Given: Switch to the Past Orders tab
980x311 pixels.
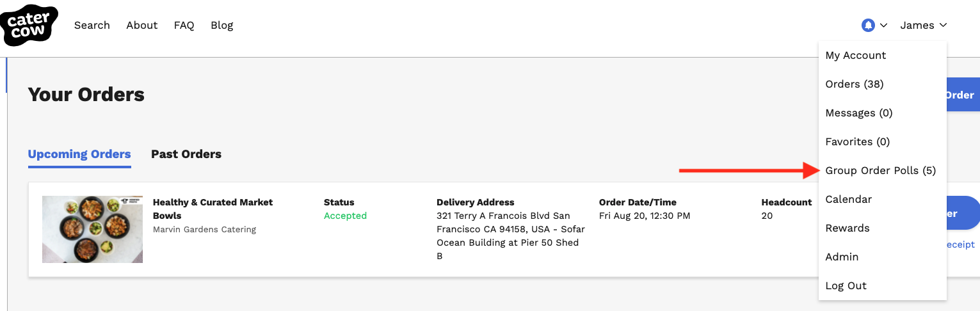Looking at the screenshot, I should pyautogui.click(x=186, y=154).
